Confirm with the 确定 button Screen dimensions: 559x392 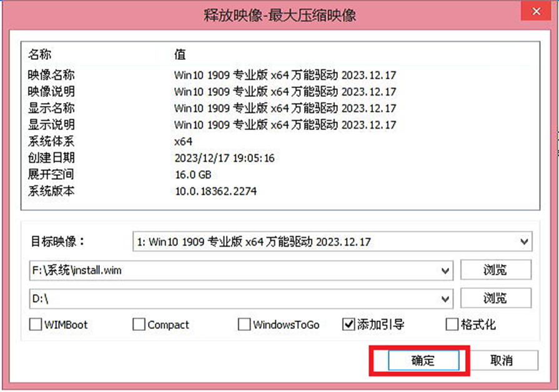(423, 361)
